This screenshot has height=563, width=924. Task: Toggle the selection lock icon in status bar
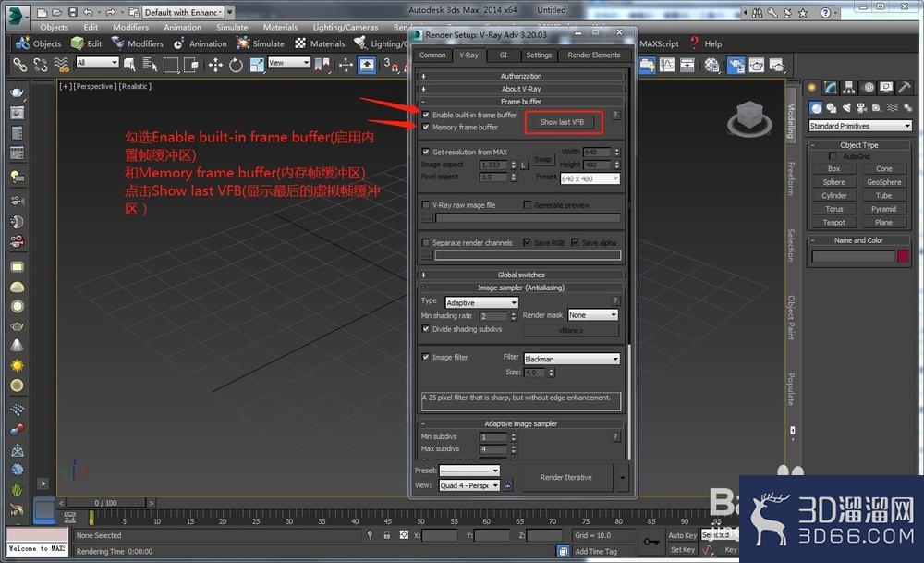coord(386,534)
